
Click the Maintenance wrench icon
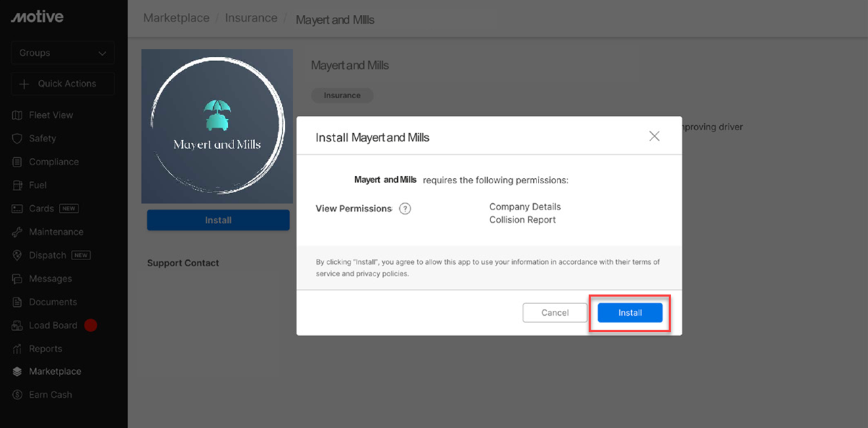click(18, 232)
